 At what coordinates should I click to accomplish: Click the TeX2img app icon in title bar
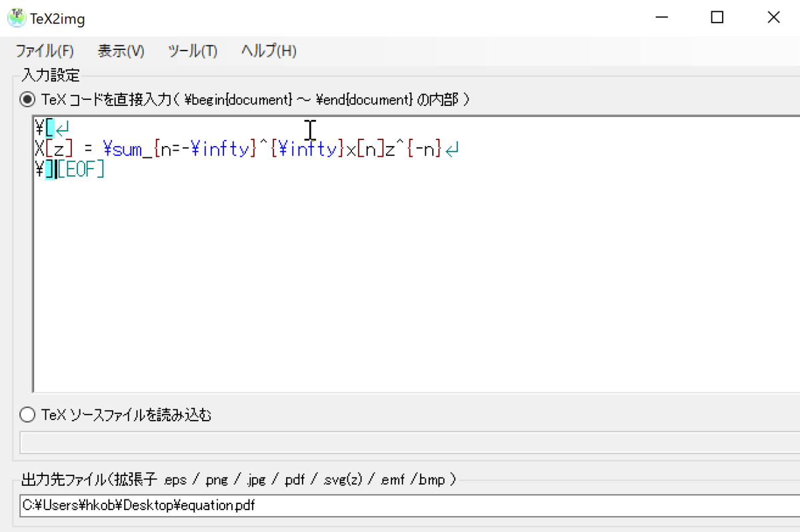click(17, 17)
